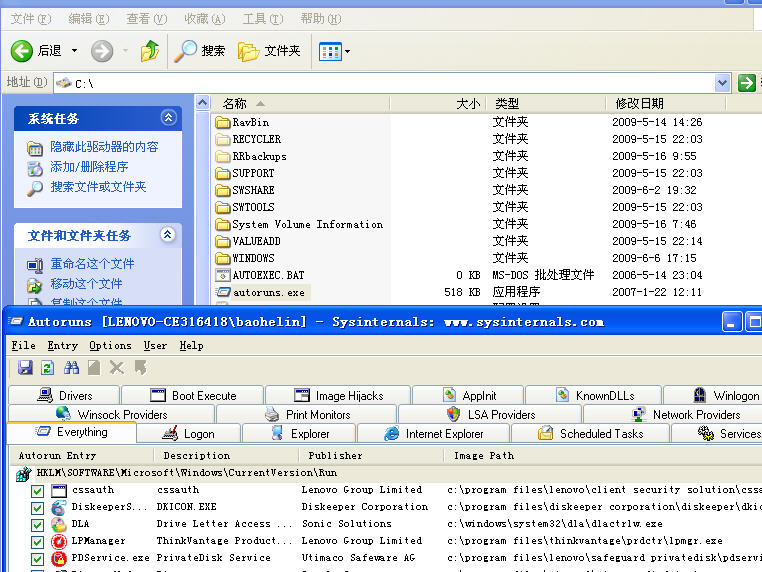
Task: Collapse the 系统任务 panel
Action: click(168, 118)
